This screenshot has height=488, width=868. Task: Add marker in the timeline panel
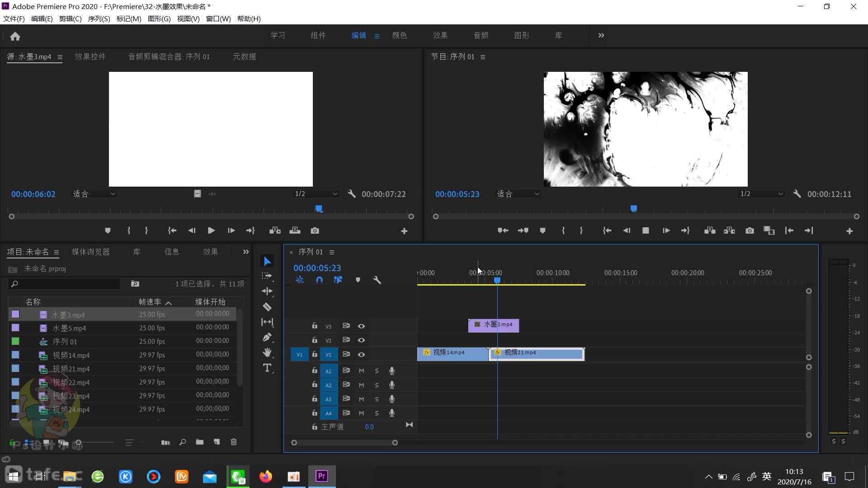coord(358,280)
